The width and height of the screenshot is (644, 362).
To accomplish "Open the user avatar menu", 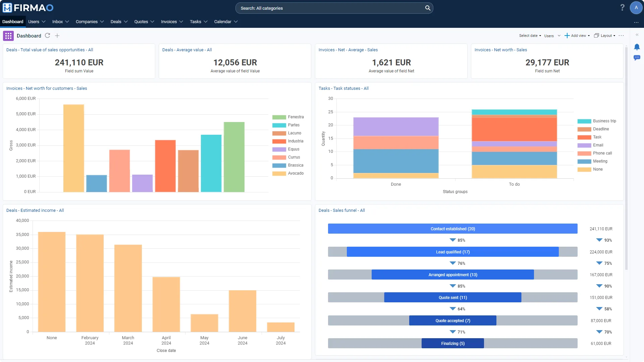I will pos(636,8).
